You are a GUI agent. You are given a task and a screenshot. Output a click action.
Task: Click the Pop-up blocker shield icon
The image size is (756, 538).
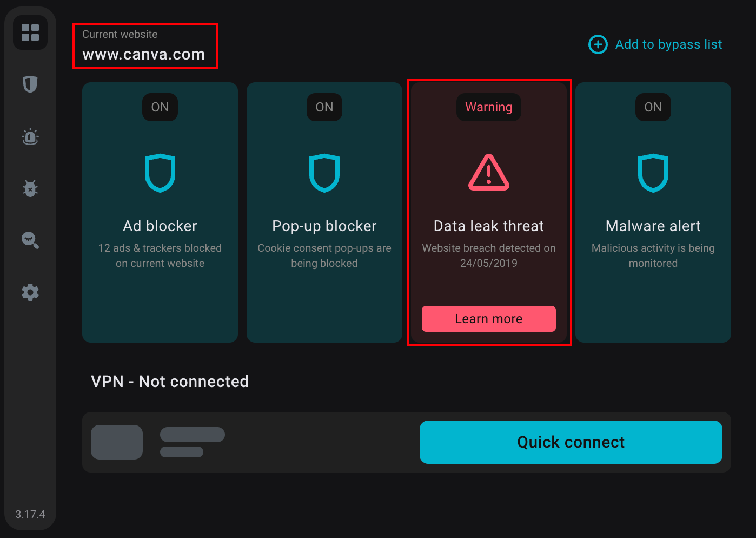324,173
